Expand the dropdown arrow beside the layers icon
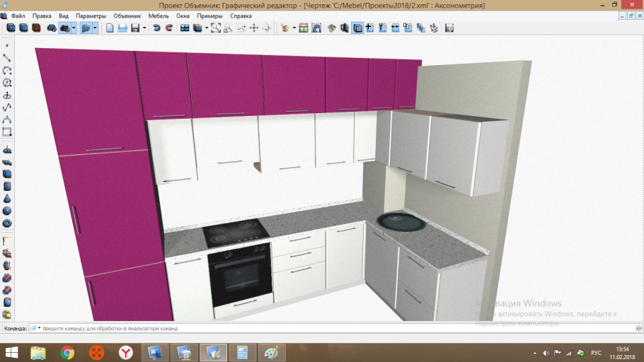This screenshot has width=644, height=362. pos(206,28)
